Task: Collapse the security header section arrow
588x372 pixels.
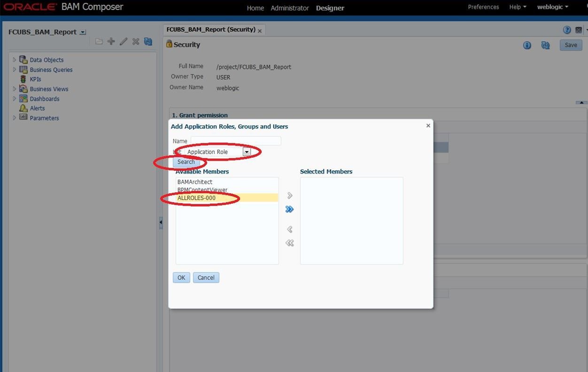Action: [x=581, y=102]
